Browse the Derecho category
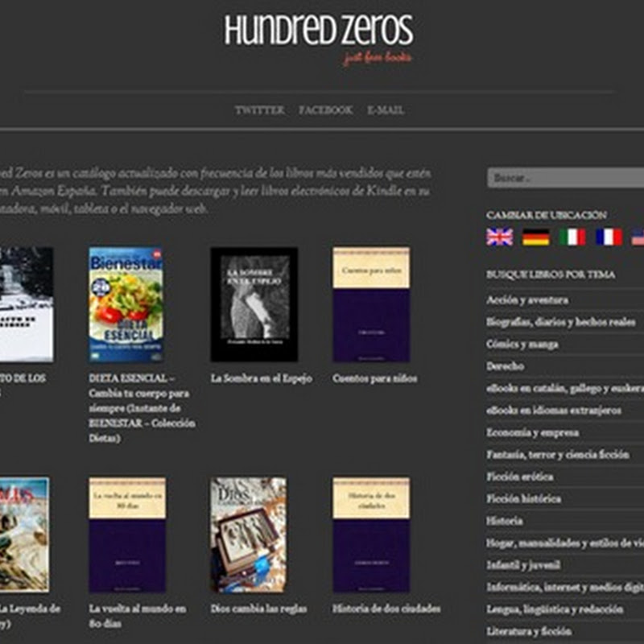Image resolution: width=644 pixels, height=644 pixels. 506,366
